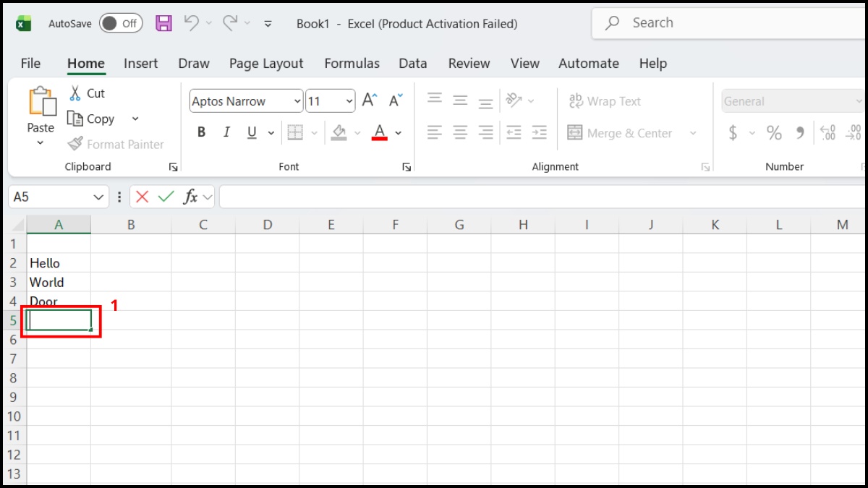The width and height of the screenshot is (868, 488).
Task: Toggle the AutoSave switch
Action: click(x=120, y=22)
